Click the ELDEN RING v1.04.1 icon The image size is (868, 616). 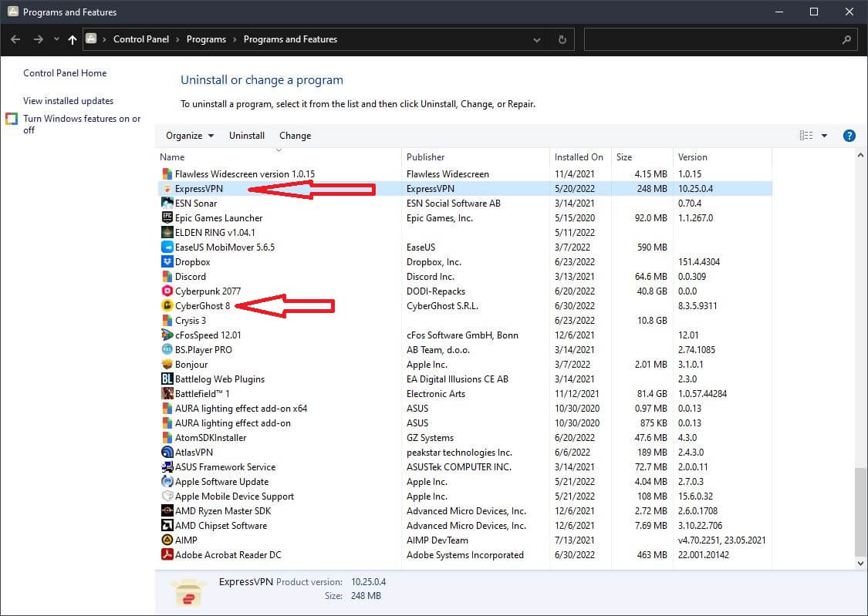167,232
